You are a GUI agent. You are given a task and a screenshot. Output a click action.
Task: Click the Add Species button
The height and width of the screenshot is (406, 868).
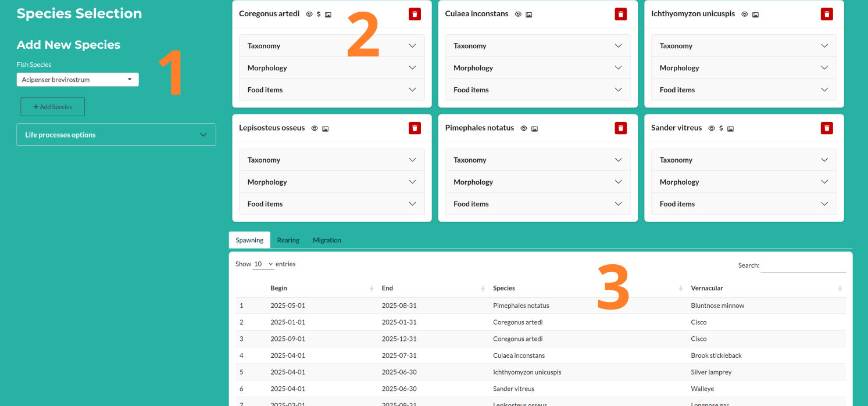[53, 107]
